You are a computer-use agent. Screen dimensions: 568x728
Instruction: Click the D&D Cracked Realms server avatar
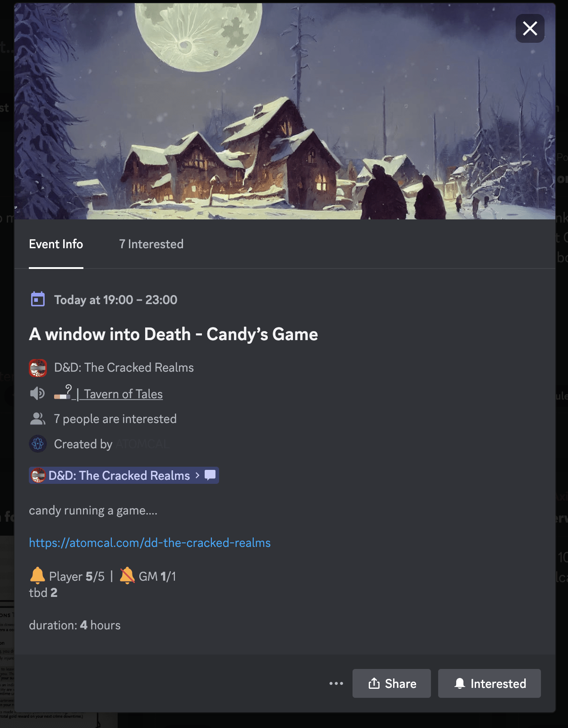point(38,368)
